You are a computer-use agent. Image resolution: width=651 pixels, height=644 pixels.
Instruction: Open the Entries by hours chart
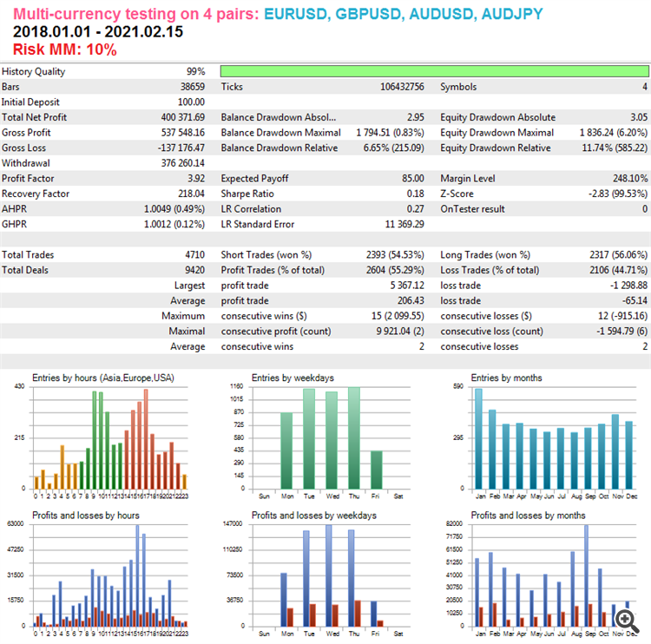pyautogui.click(x=102, y=437)
